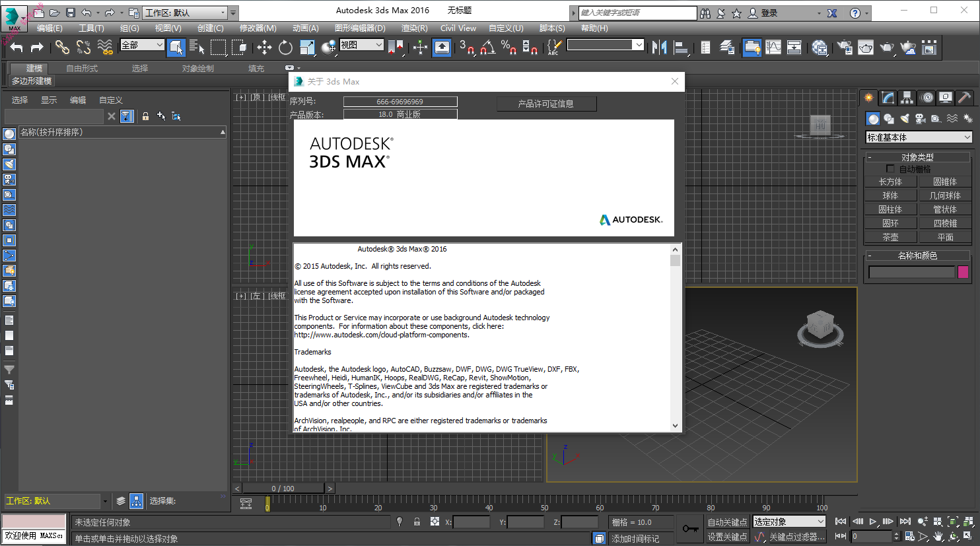Switch to the Modify command panel tab
Viewport: 980px width, 546px height.
[x=888, y=98]
